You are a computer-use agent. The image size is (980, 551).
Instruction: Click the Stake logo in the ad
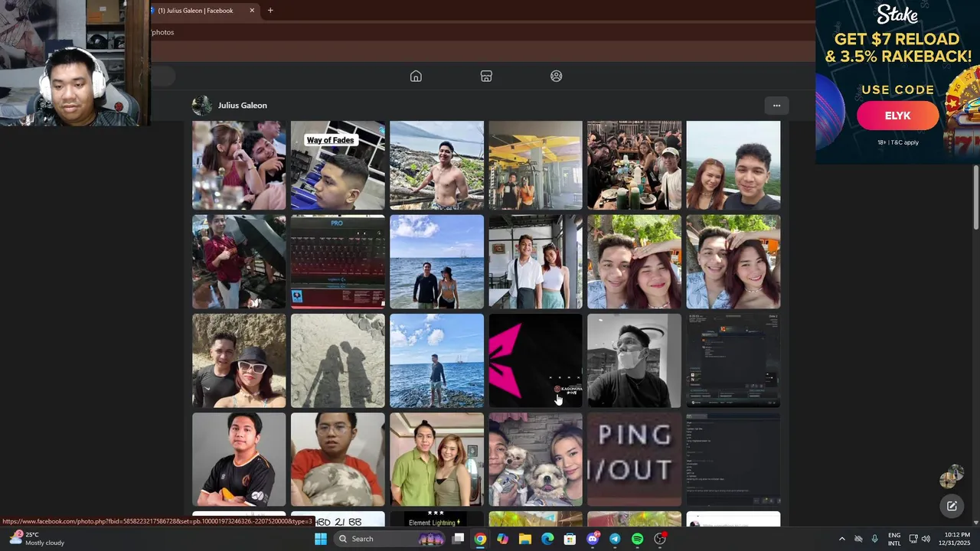897,15
